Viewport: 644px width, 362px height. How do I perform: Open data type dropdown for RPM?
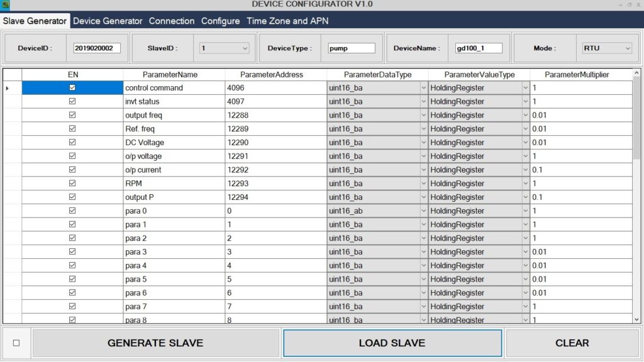(423, 184)
